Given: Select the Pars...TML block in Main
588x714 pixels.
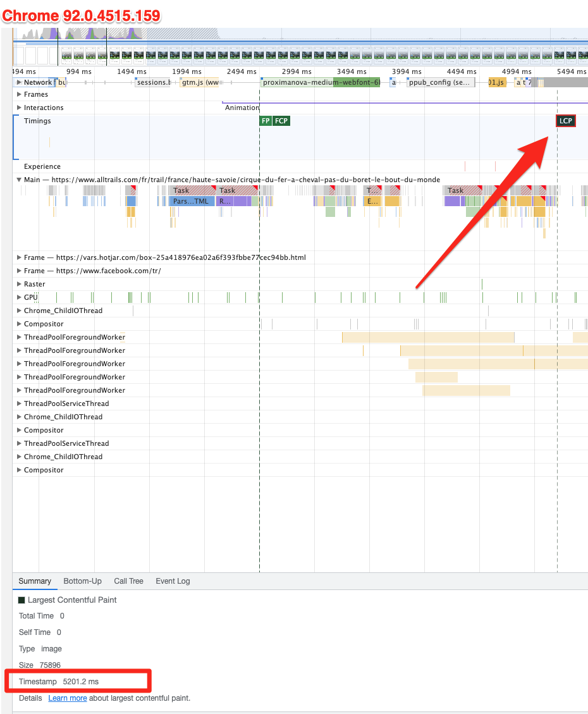Looking at the screenshot, I should 192,201.
